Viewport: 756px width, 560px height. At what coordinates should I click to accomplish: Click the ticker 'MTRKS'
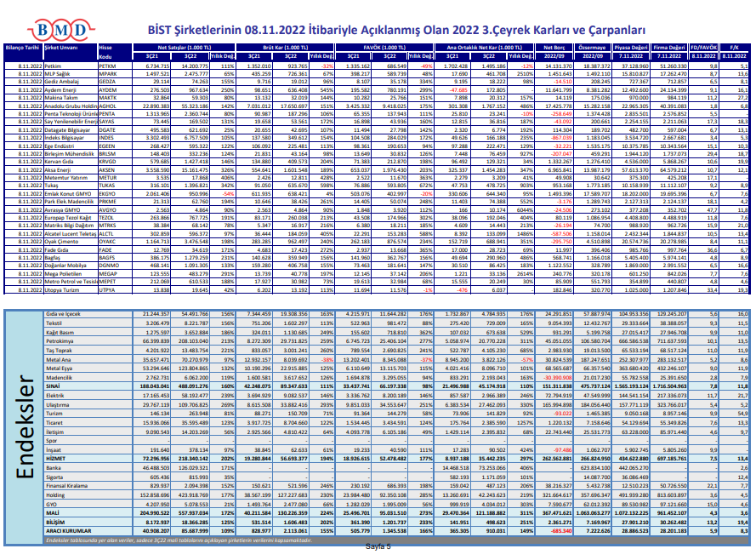click(x=107, y=226)
